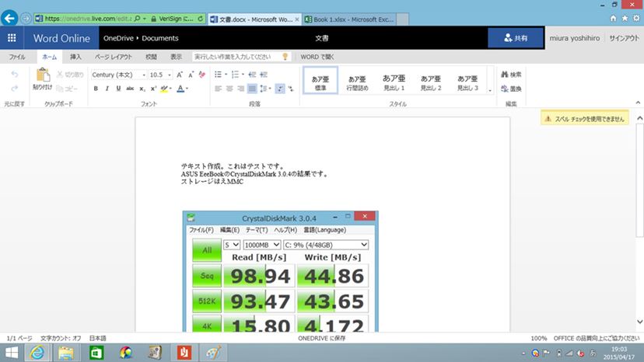The width and height of the screenshot is (644, 362).
Task: Toggle justify alignment
Action: click(x=252, y=89)
